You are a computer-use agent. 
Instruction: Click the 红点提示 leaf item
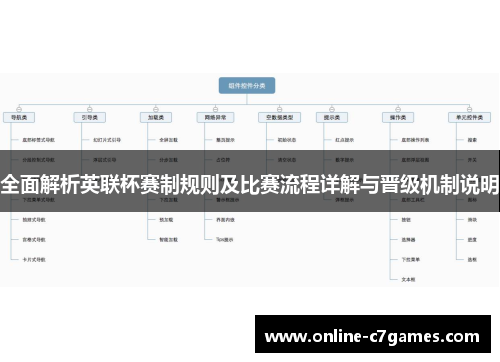345,140
